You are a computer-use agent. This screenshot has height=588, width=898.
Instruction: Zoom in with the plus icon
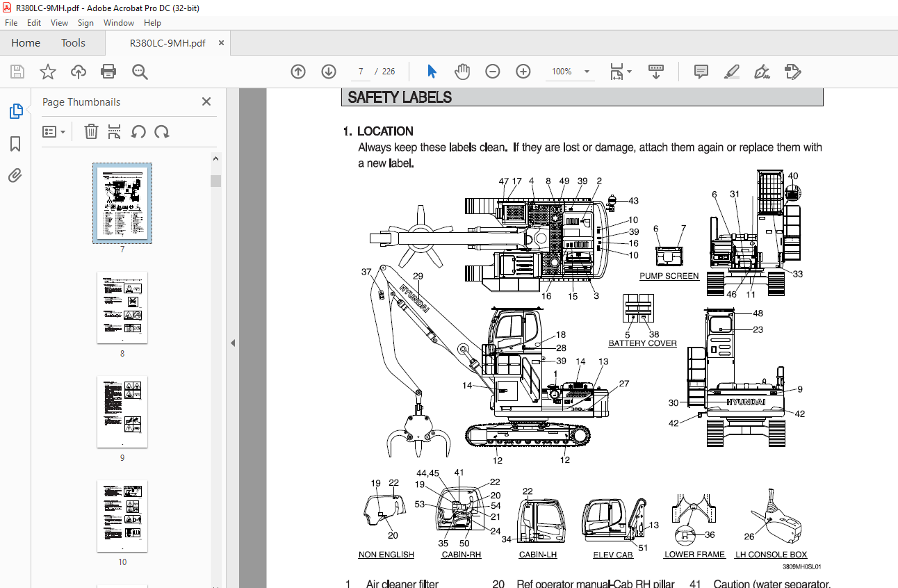coord(523,72)
